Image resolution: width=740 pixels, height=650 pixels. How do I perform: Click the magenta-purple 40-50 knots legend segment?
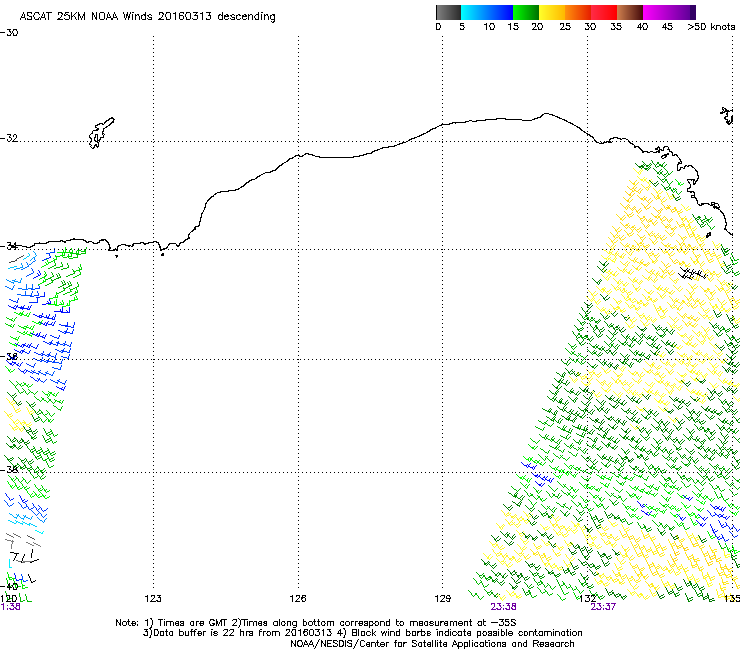pyautogui.click(x=669, y=12)
